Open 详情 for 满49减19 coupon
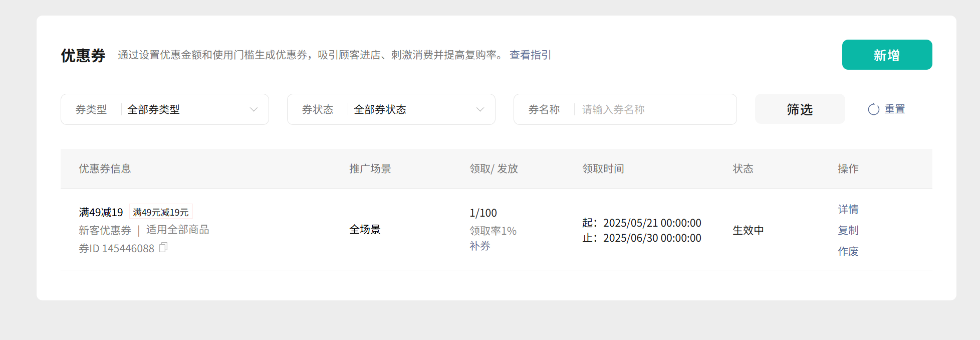The height and width of the screenshot is (340, 980). [x=848, y=209]
